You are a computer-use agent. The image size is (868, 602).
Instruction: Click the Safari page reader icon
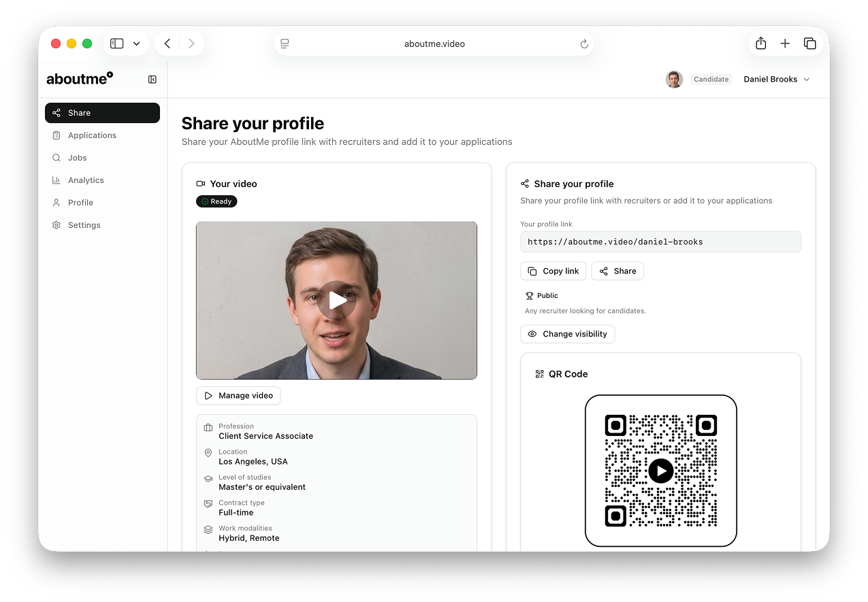click(x=285, y=44)
